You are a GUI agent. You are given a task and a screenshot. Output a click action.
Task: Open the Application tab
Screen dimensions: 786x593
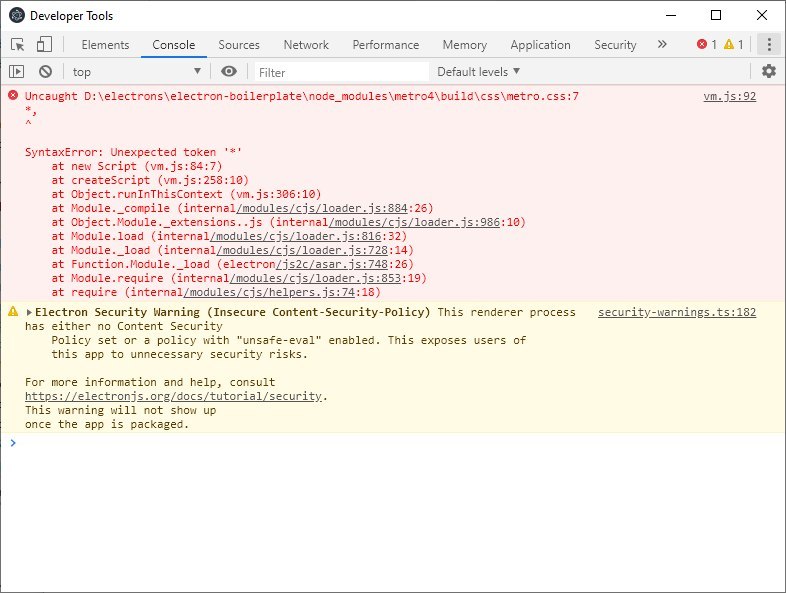(x=540, y=45)
